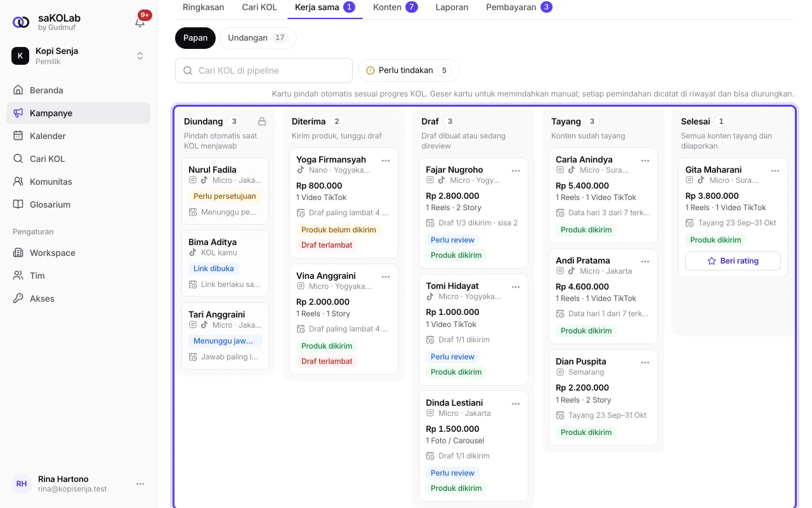Click the Link dibuka tag on Bima Aditya
Screen dimensions: 812x508
point(214,269)
